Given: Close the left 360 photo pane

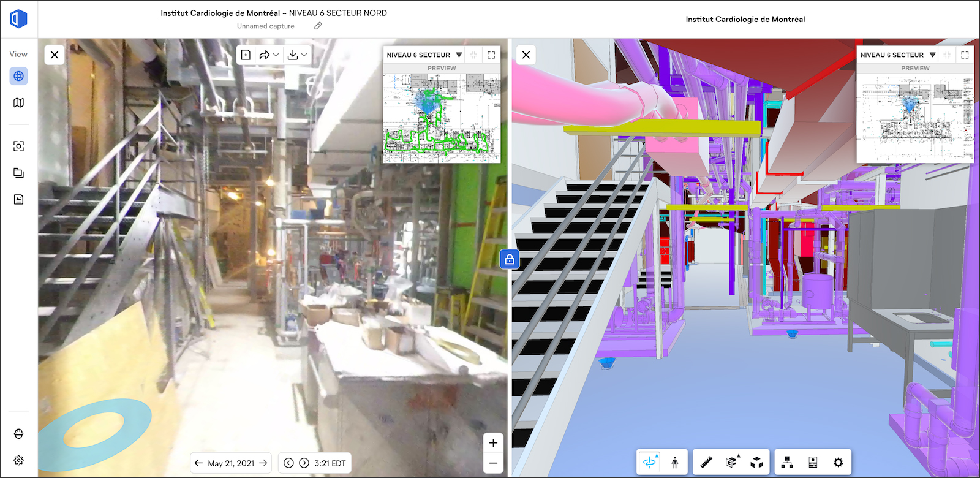Looking at the screenshot, I should click(55, 55).
